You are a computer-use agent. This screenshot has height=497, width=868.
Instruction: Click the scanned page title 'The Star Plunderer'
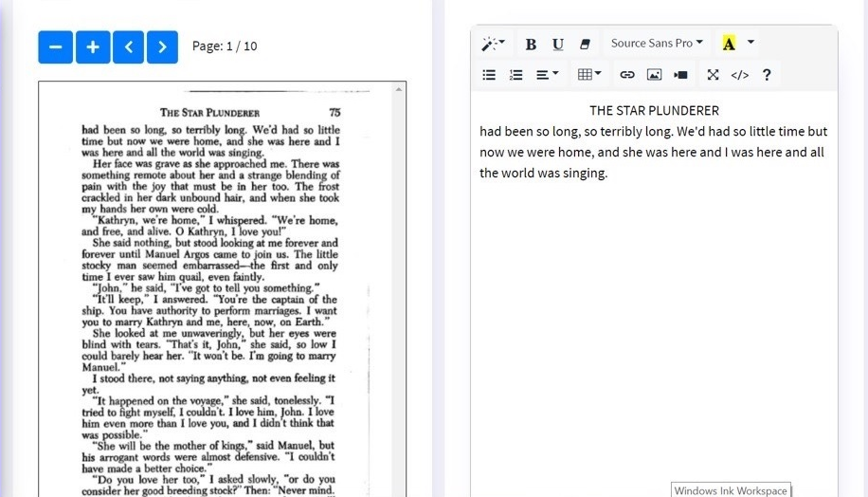(209, 113)
